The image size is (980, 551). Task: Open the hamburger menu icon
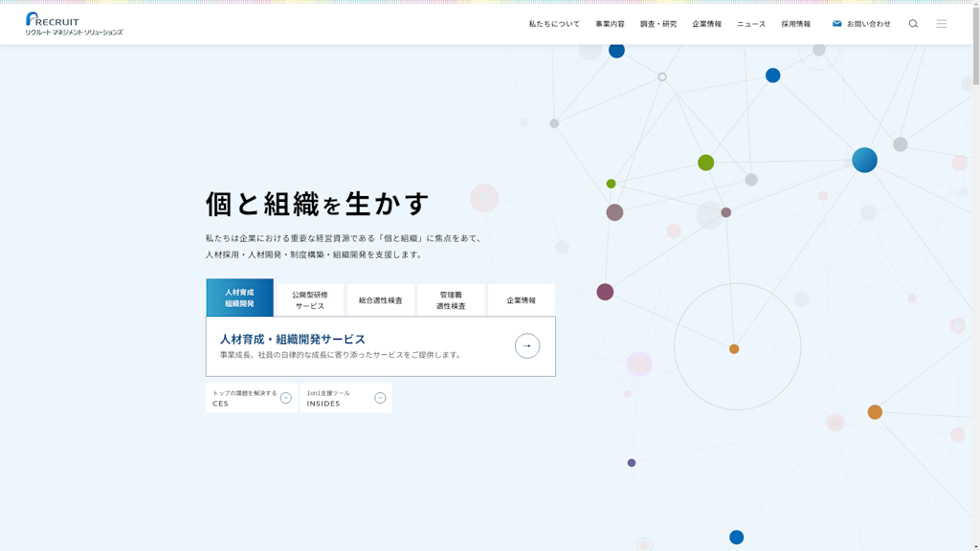click(942, 24)
